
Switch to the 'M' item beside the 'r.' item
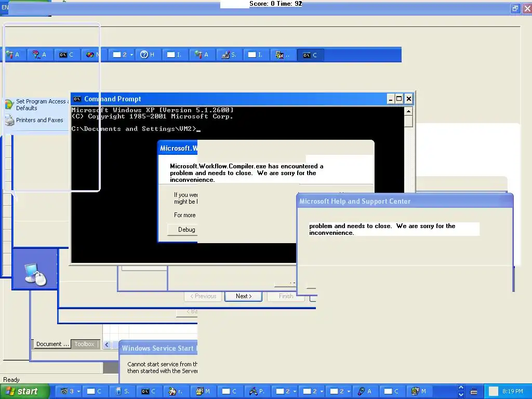tap(203, 391)
